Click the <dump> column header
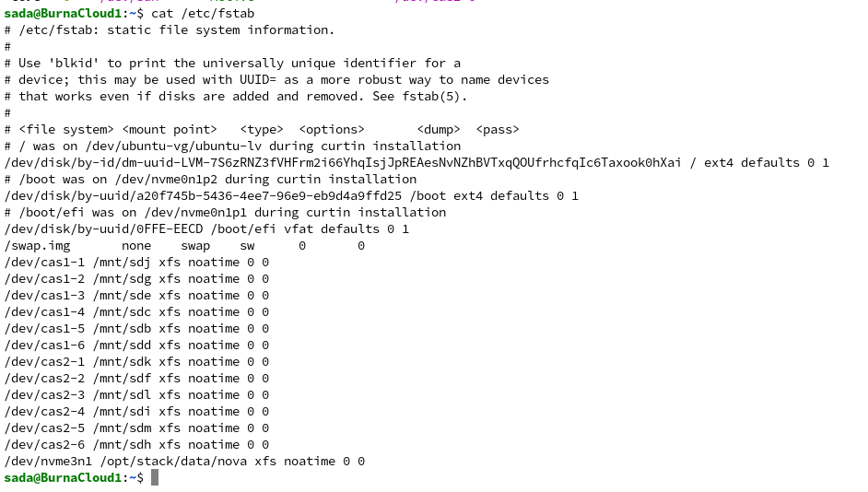The image size is (868, 492). pos(439,130)
